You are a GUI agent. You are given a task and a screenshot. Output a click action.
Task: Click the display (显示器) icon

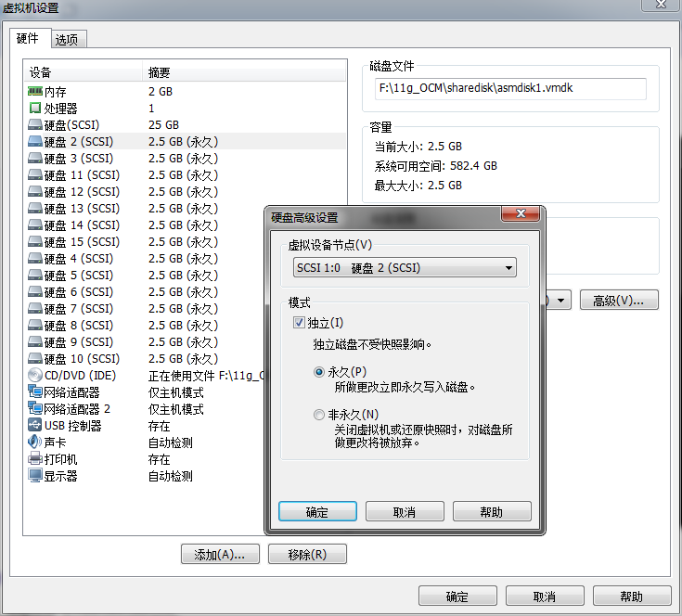tap(35, 476)
